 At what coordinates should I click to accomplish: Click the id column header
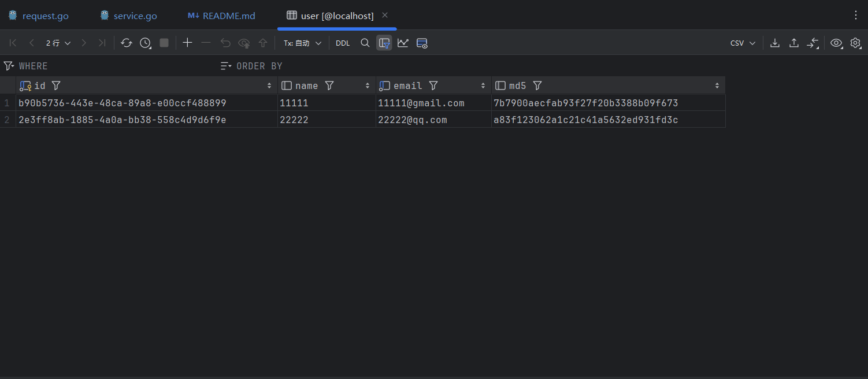point(147,86)
